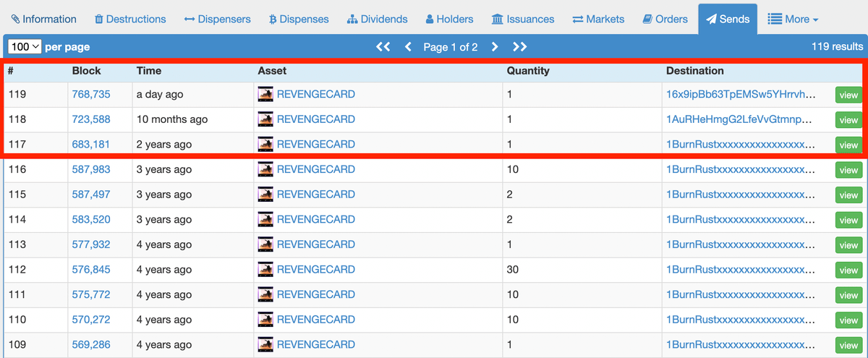Viewport: 868px width, 358px height.
Task: Click REVENGECARD thumbnail in row 119
Action: (265, 95)
